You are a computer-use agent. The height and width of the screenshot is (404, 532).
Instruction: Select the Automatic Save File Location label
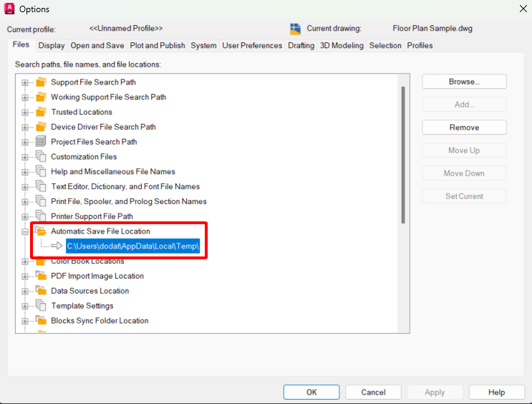coord(100,231)
